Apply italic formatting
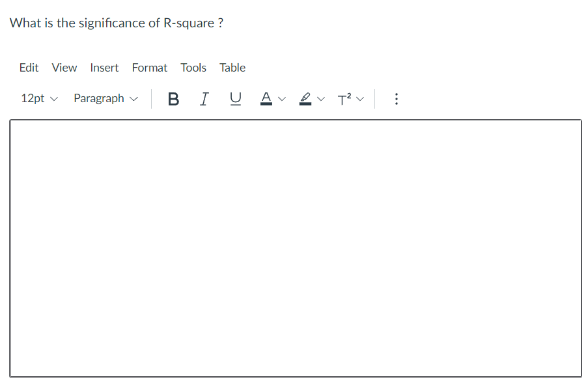The height and width of the screenshot is (382, 588). pos(204,98)
